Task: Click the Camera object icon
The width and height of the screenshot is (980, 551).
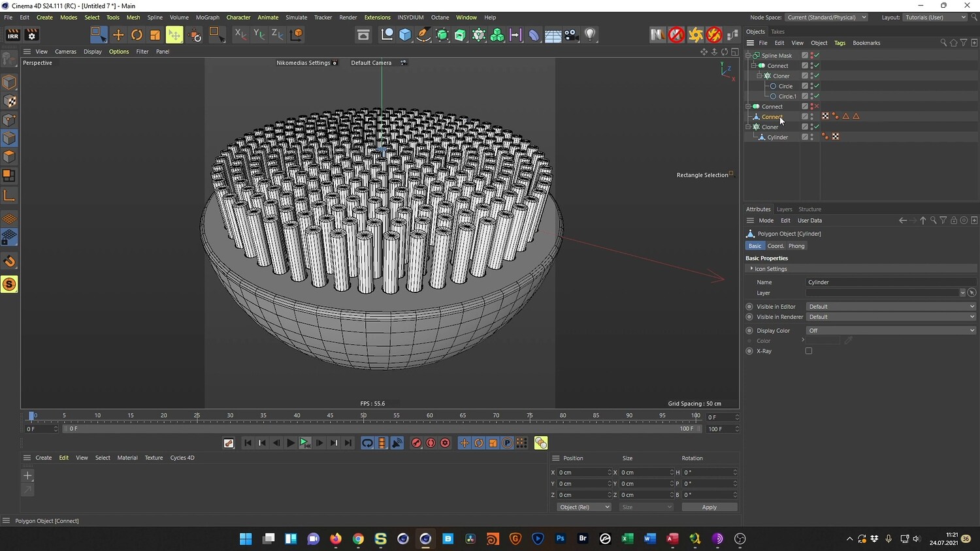Action: (x=571, y=35)
